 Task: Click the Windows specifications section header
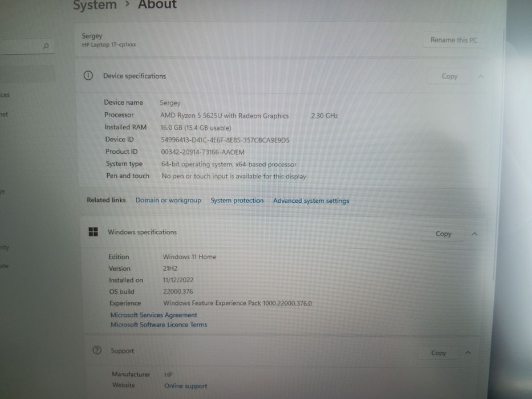[285, 233]
